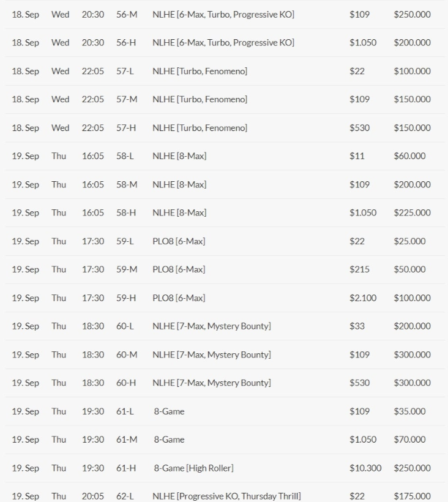Select event code 60-H
448x502 pixels.
[126, 383]
